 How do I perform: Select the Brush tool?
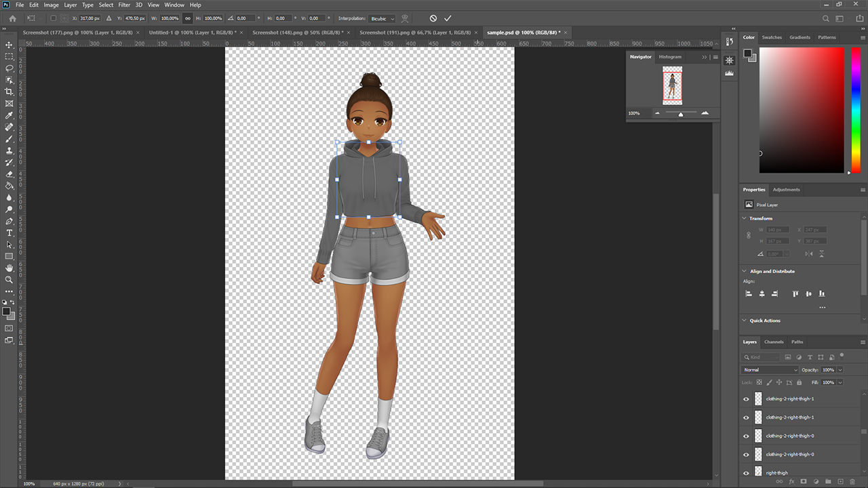pos(9,139)
